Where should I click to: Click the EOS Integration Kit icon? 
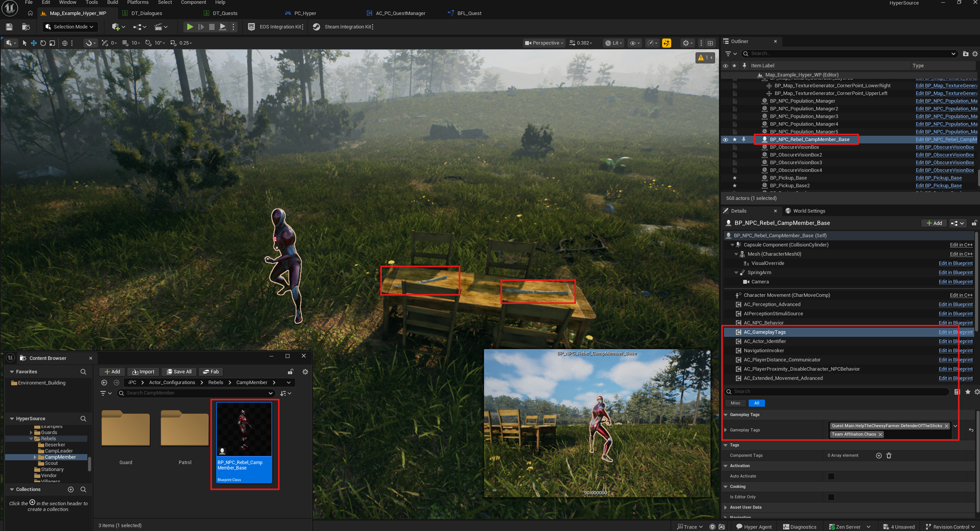(251, 27)
